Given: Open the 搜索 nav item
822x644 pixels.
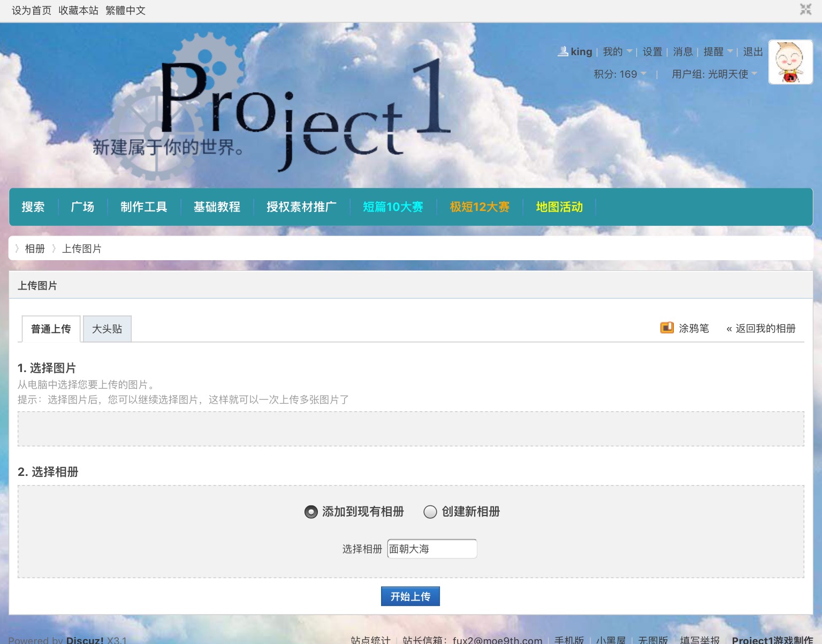Looking at the screenshot, I should click(x=33, y=207).
